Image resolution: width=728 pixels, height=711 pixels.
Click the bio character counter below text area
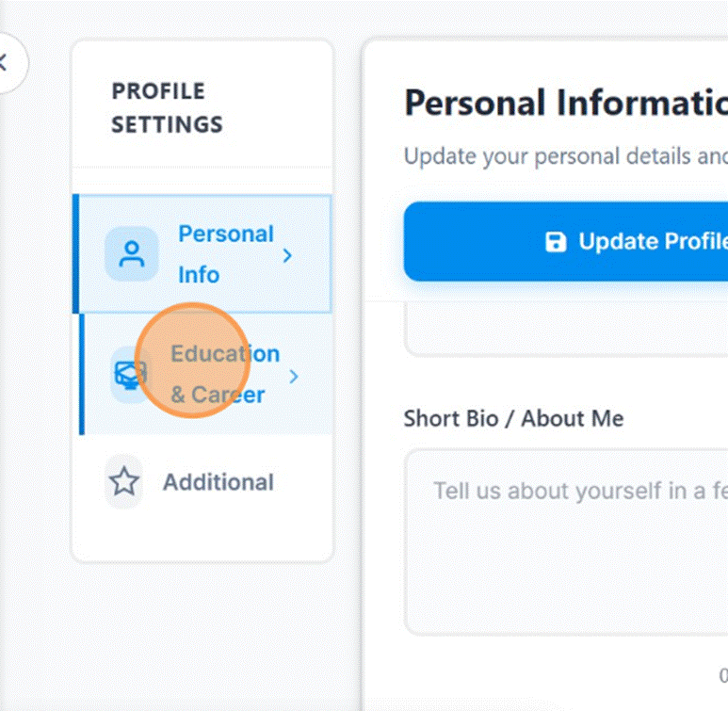point(722,674)
